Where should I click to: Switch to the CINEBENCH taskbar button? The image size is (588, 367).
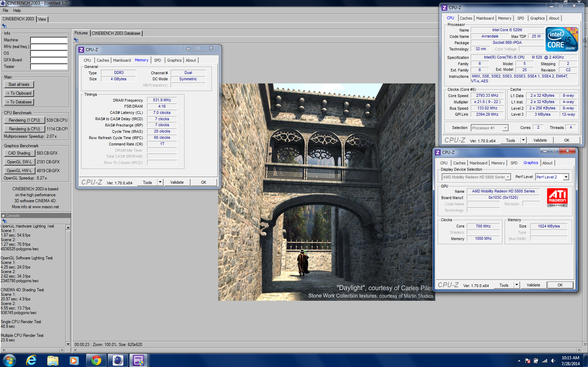point(118,360)
